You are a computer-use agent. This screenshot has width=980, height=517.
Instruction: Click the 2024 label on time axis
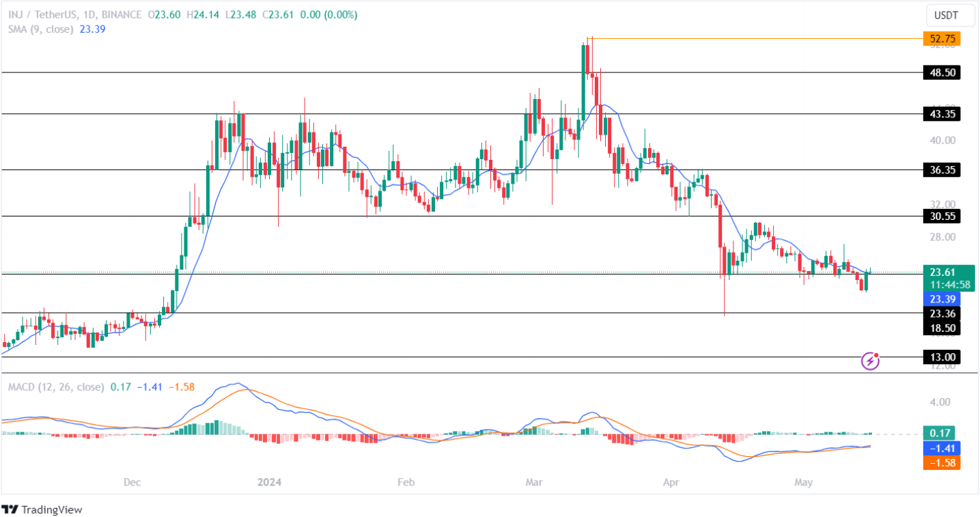pyautogui.click(x=269, y=483)
